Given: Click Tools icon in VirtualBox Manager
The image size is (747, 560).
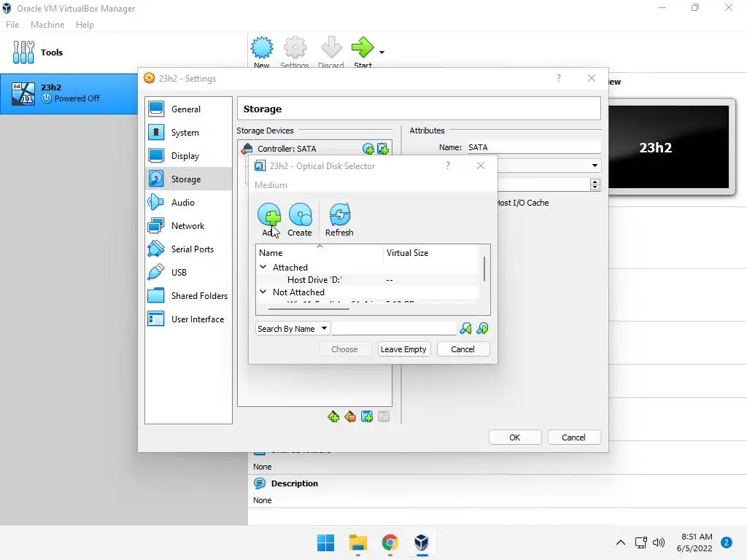Looking at the screenshot, I should (x=23, y=52).
